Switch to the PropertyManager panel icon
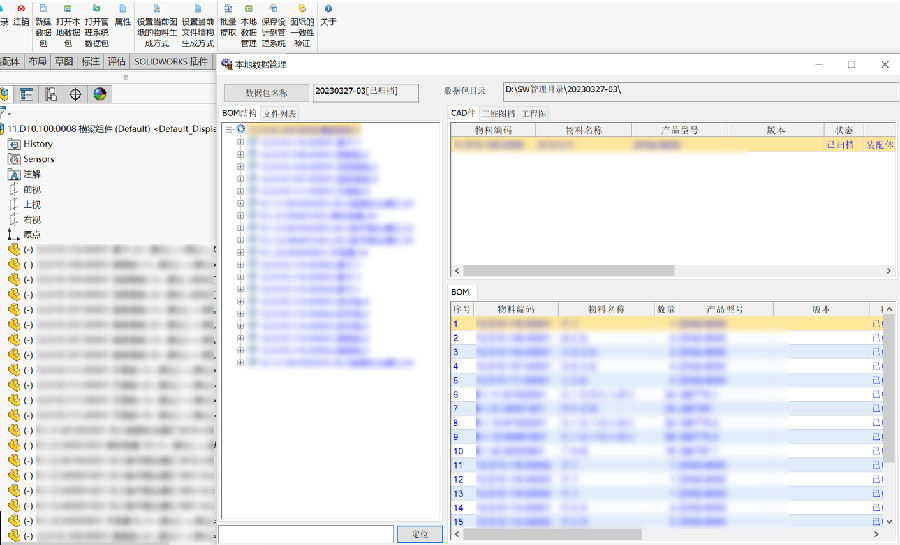 [26, 94]
